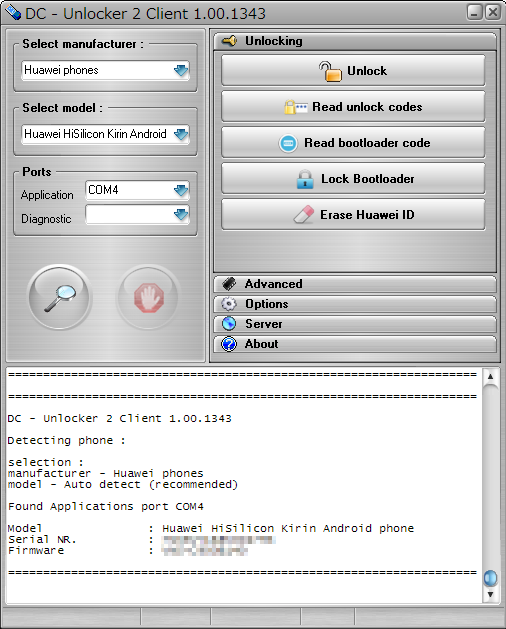
Task: Click the 'manufacturer - Huawei phones' log line
Action: 106,473
